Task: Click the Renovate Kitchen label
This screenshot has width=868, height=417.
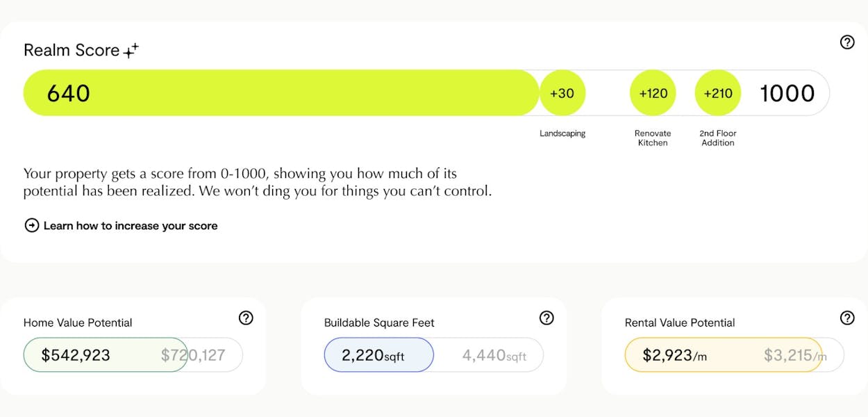Action: [x=653, y=138]
